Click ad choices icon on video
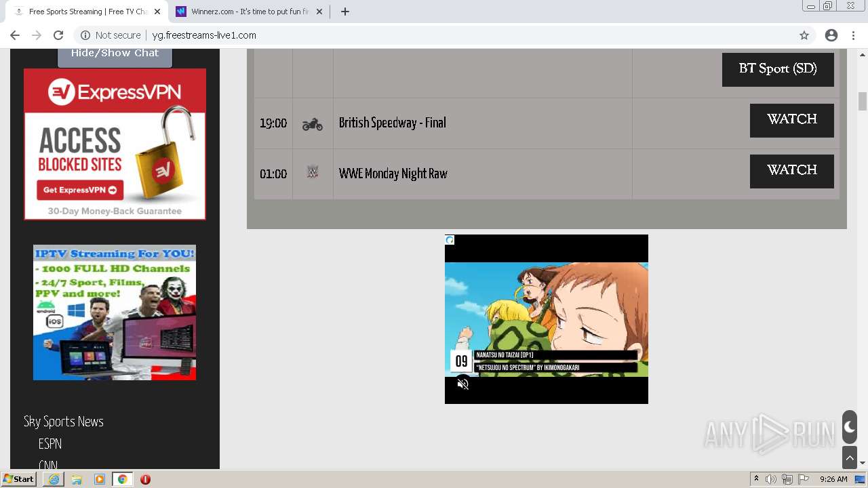 [x=450, y=240]
